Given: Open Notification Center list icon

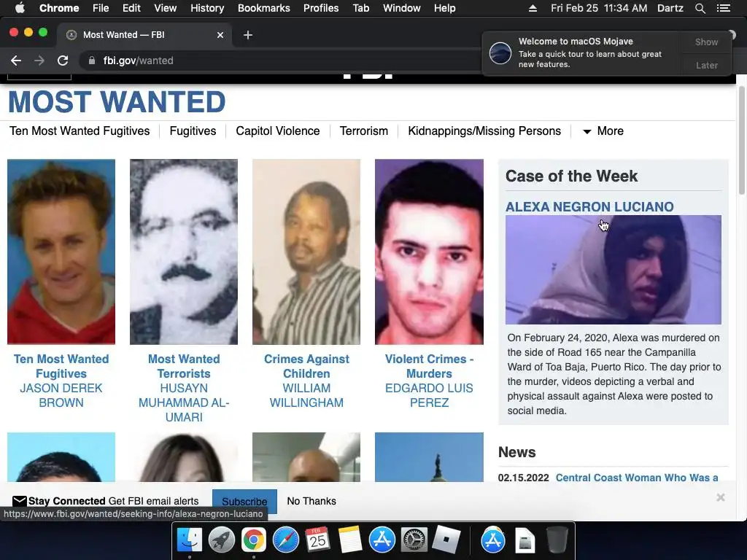Looking at the screenshot, I should coord(723,8).
